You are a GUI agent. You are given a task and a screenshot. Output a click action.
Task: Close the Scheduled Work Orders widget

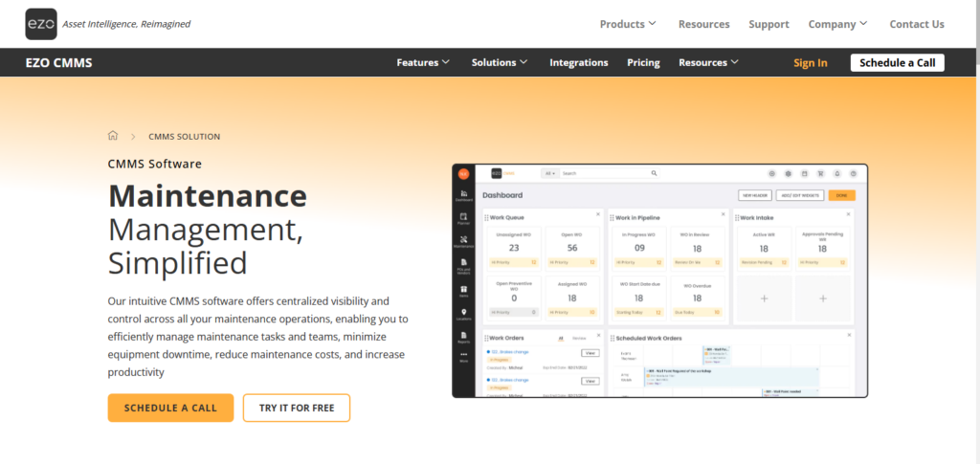tap(849, 335)
